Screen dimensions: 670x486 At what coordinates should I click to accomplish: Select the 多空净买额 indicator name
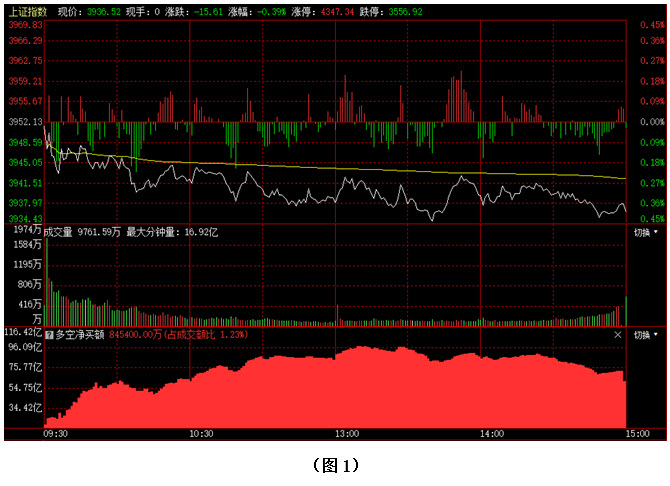click(80, 335)
